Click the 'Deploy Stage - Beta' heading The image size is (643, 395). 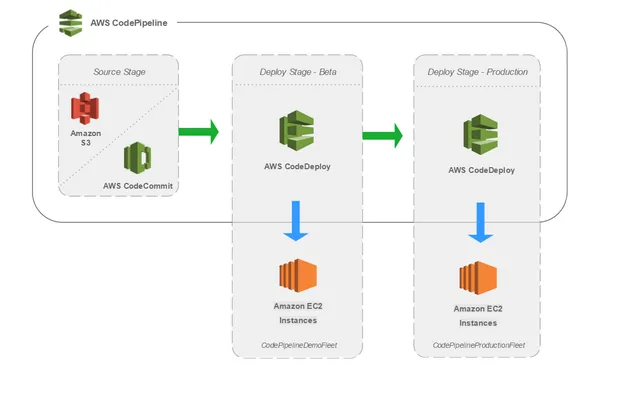tap(298, 72)
